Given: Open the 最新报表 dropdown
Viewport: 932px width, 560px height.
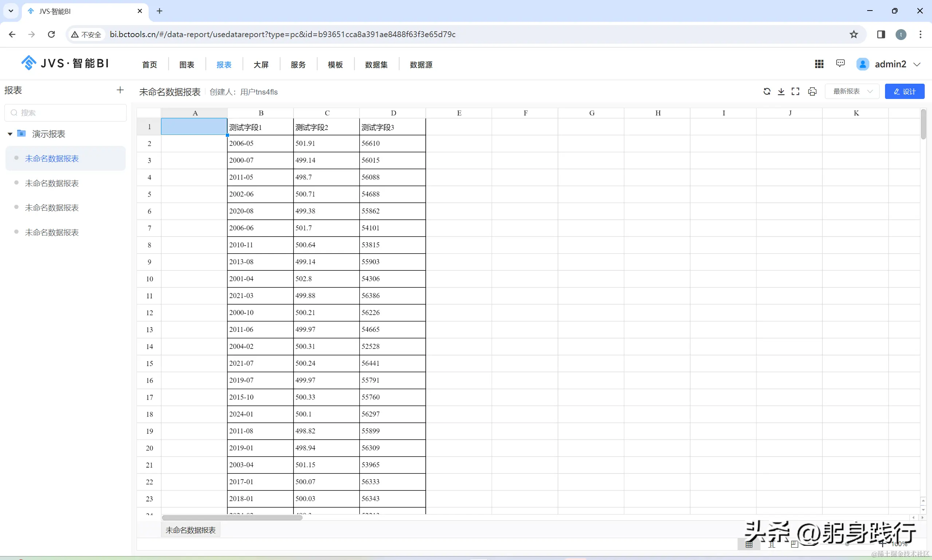Looking at the screenshot, I should click(852, 91).
